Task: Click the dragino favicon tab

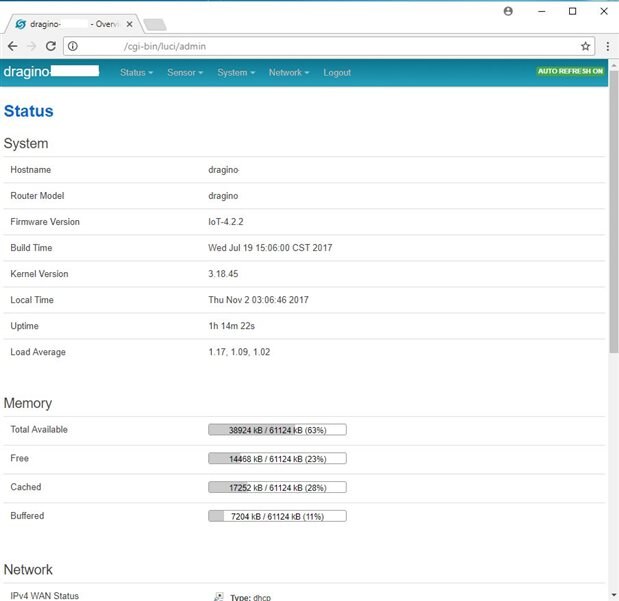Action: pyautogui.click(x=21, y=24)
